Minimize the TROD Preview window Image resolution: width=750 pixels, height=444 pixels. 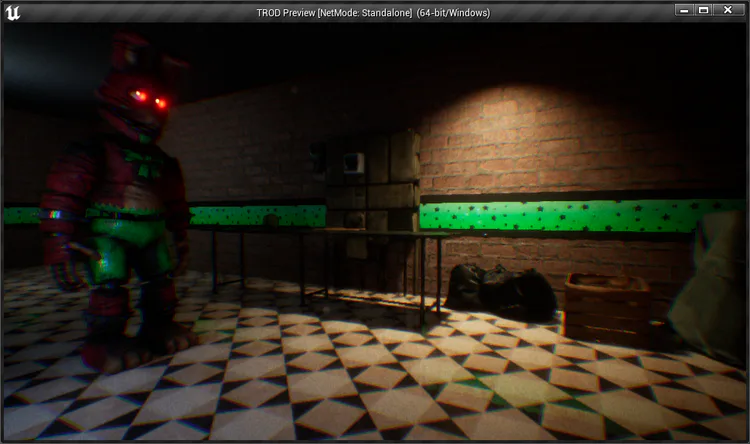pos(684,10)
